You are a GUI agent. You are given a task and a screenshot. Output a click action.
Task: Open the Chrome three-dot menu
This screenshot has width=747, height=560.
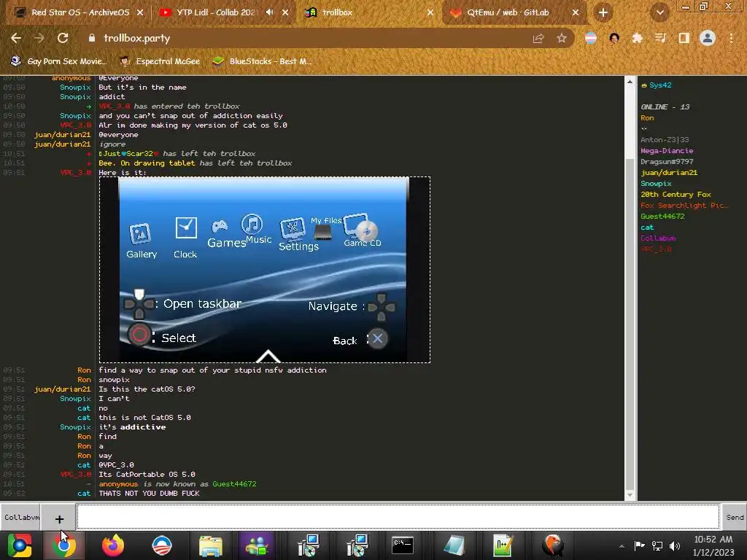pyautogui.click(x=731, y=38)
